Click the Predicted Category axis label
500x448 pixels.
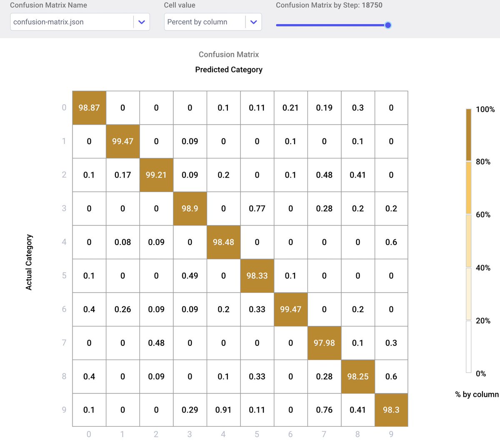click(228, 70)
